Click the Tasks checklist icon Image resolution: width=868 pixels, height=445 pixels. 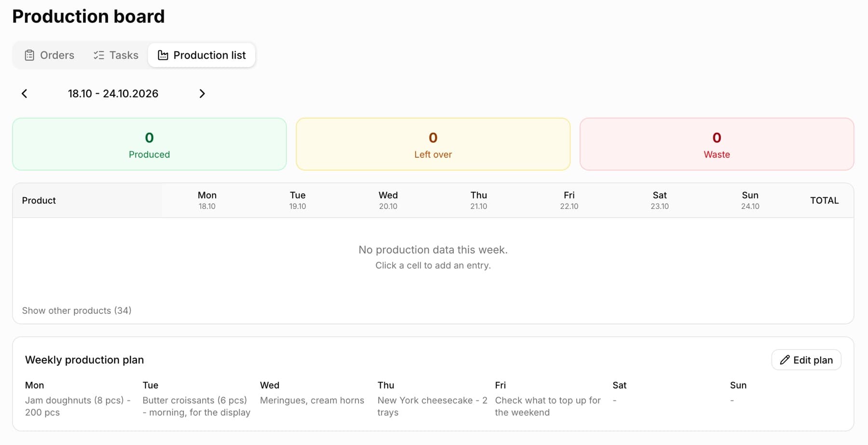(99, 55)
